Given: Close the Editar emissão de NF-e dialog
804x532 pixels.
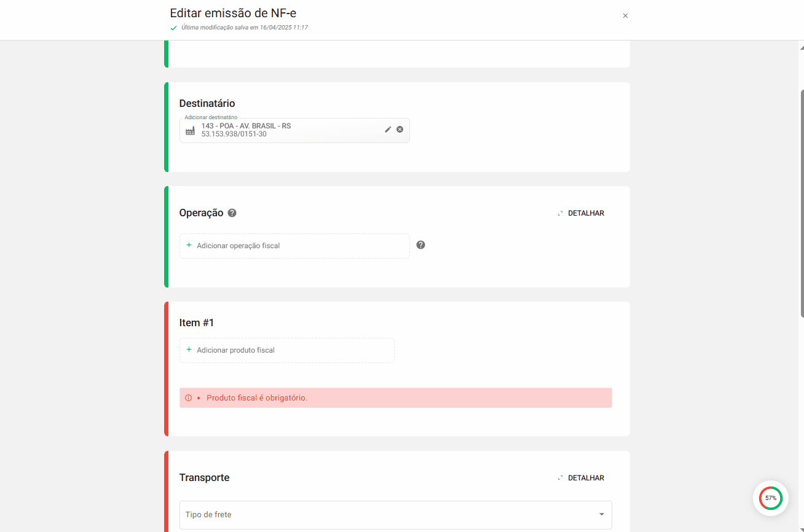Looking at the screenshot, I should [625, 16].
